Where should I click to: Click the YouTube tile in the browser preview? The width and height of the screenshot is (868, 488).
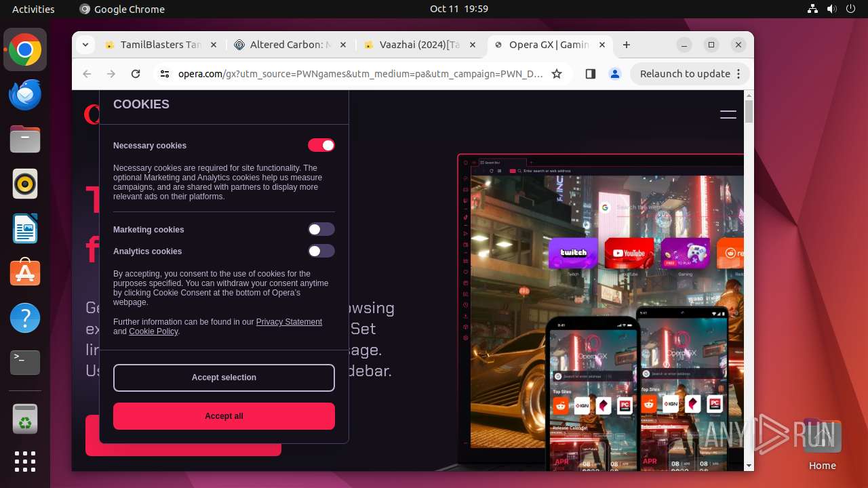pos(629,253)
